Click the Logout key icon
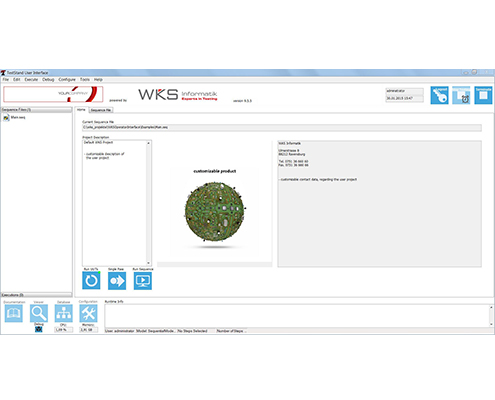The height and width of the screenshot is (400, 495). 439,95
